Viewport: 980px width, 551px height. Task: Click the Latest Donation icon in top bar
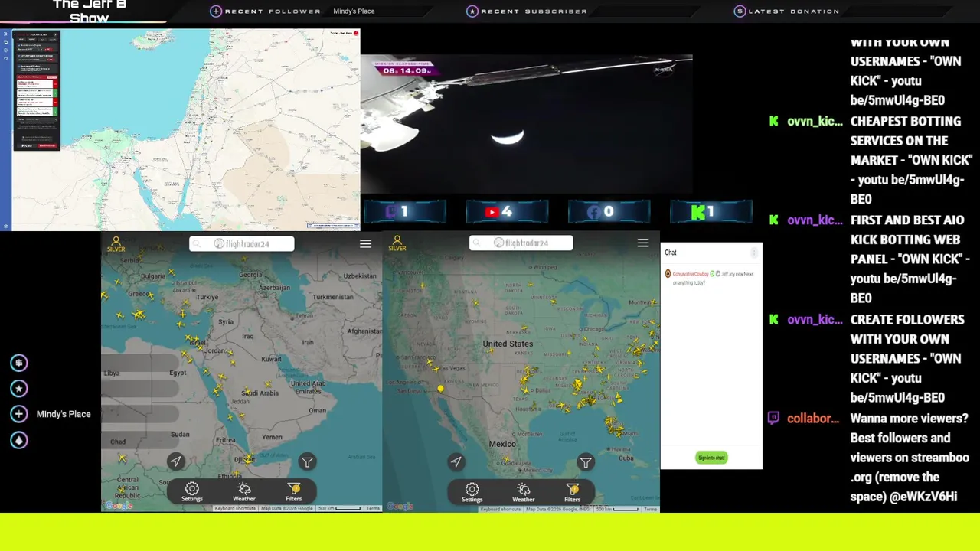[x=740, y=11]
